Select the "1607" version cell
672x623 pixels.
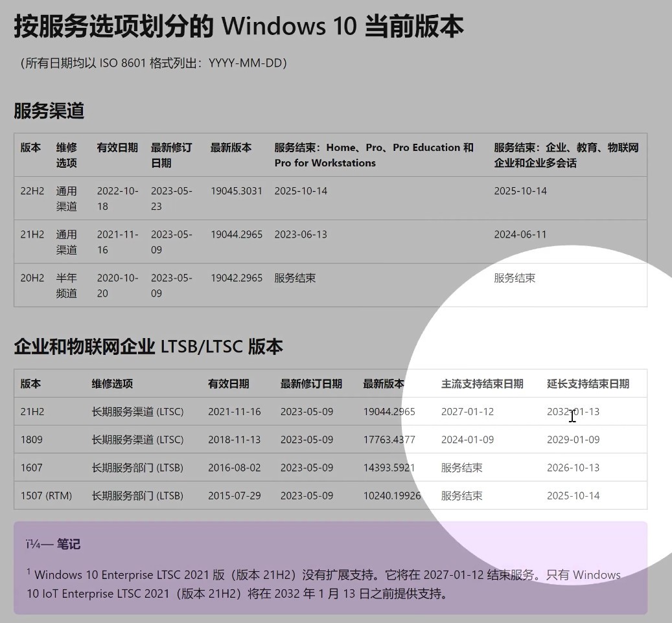point(31,468)
